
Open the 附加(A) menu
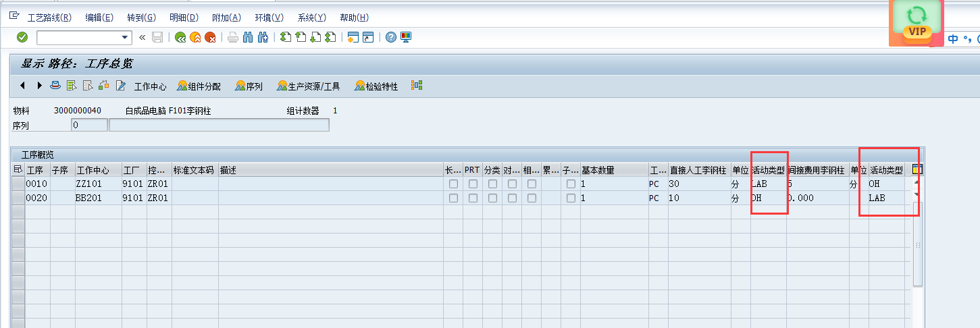pos(226,18)
